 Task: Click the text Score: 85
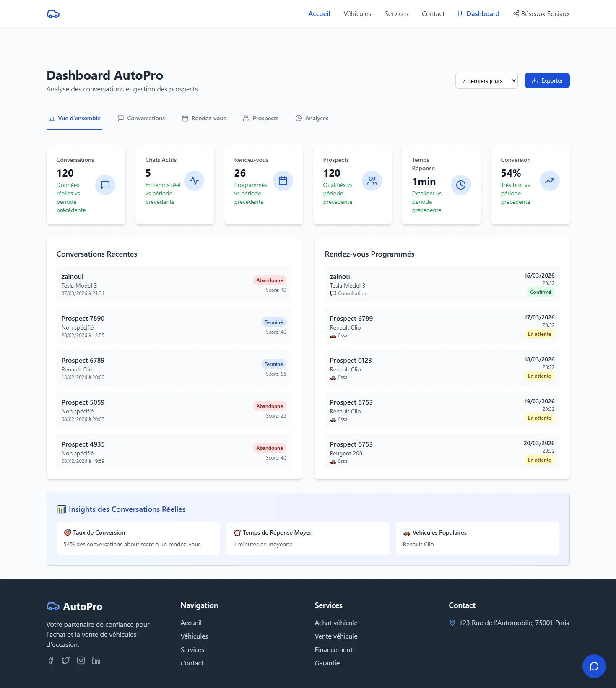tap(276, 374)
